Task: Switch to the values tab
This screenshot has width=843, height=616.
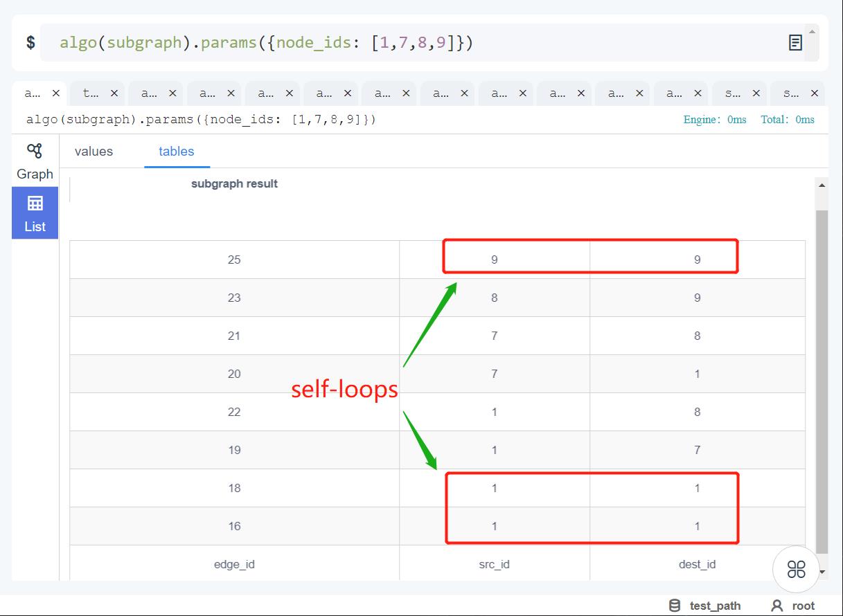Action: [94, 152]
